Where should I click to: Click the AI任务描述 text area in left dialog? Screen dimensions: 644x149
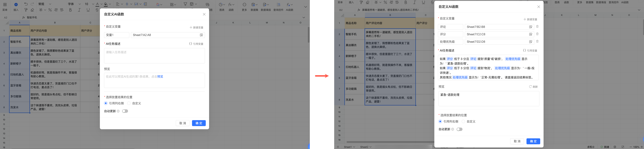tap(154, 56)
